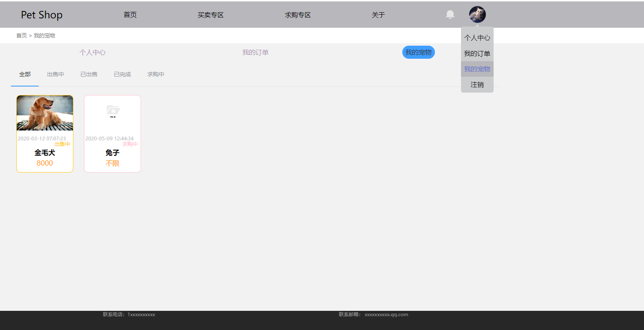Open the 求购专区 navigation item

coord(298,15)
